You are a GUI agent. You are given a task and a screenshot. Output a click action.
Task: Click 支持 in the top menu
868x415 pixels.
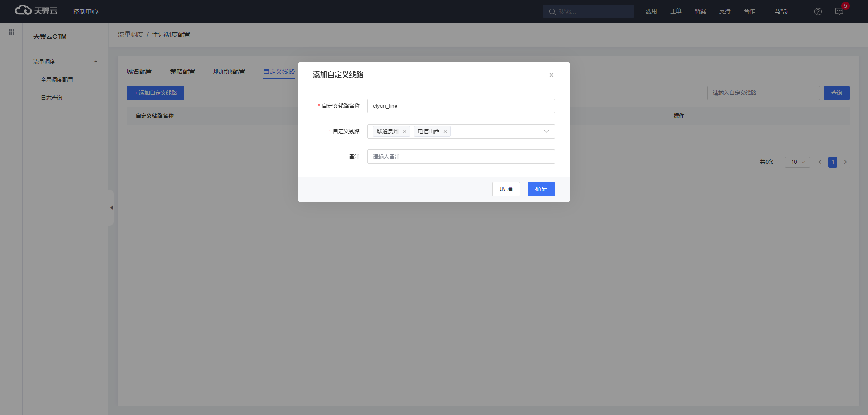(x=725, y=11)
